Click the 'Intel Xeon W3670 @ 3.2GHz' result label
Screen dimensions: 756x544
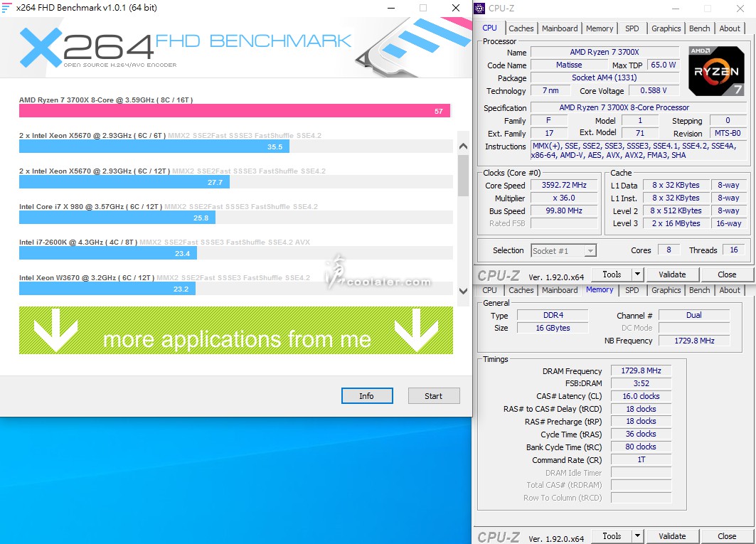point(87,278)
